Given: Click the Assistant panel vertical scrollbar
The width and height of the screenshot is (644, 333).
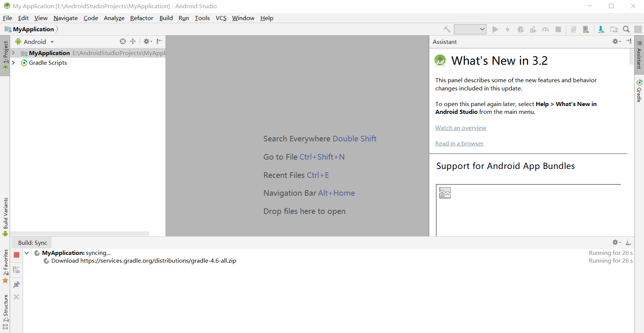Looking at the screenshot, I should coord(631,56).
